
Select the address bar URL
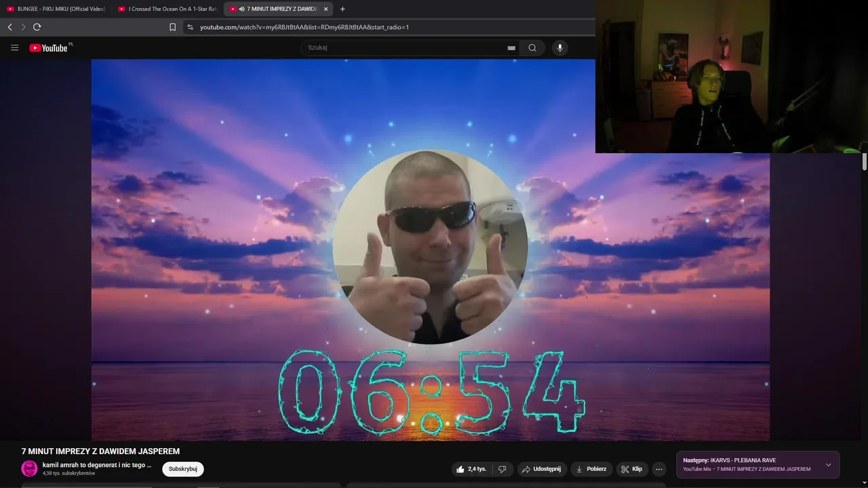pos(304,27)
